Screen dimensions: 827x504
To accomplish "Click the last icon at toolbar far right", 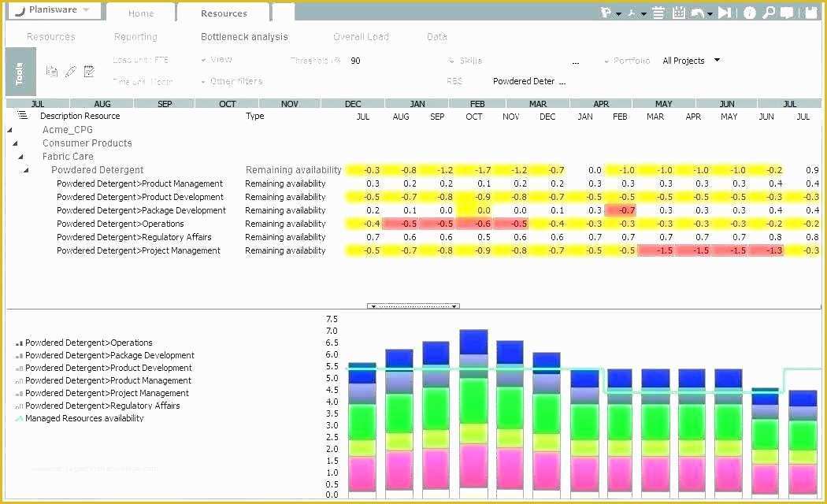I will click(811, 13).
